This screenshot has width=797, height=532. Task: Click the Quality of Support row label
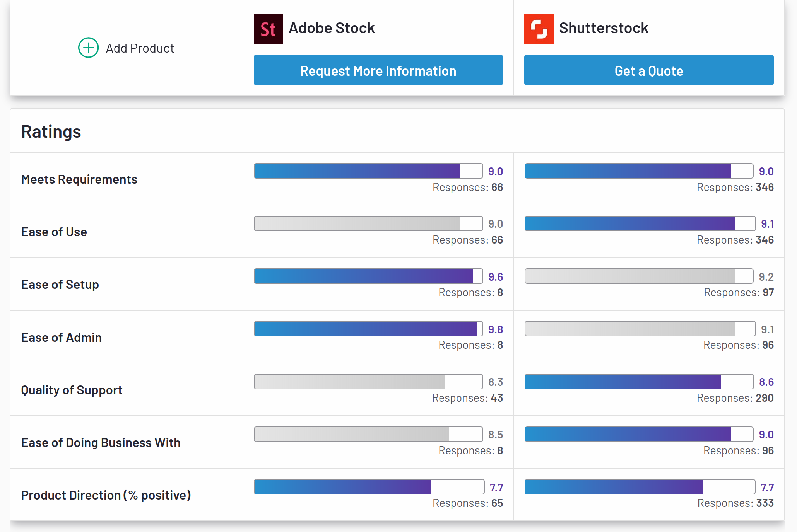pos(72,390)
